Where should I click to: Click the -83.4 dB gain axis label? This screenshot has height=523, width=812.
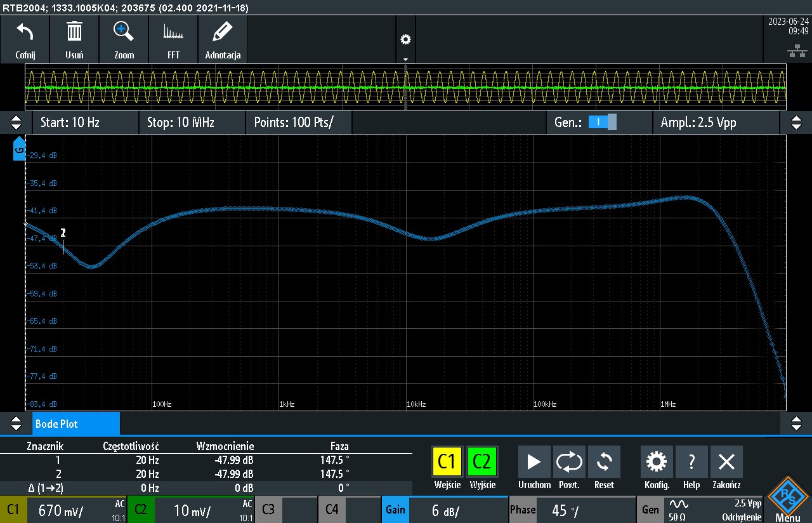pyautogui.click(x=42, y=404)
